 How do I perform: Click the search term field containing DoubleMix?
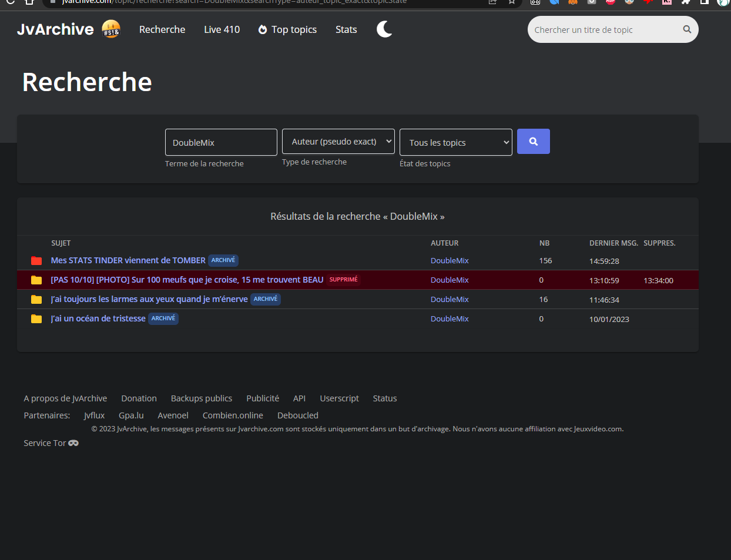[x=220, y=142]
